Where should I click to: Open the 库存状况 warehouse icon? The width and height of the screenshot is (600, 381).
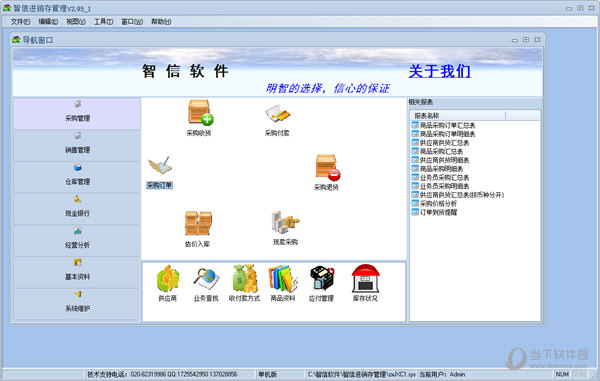click(x=365, y=278)
